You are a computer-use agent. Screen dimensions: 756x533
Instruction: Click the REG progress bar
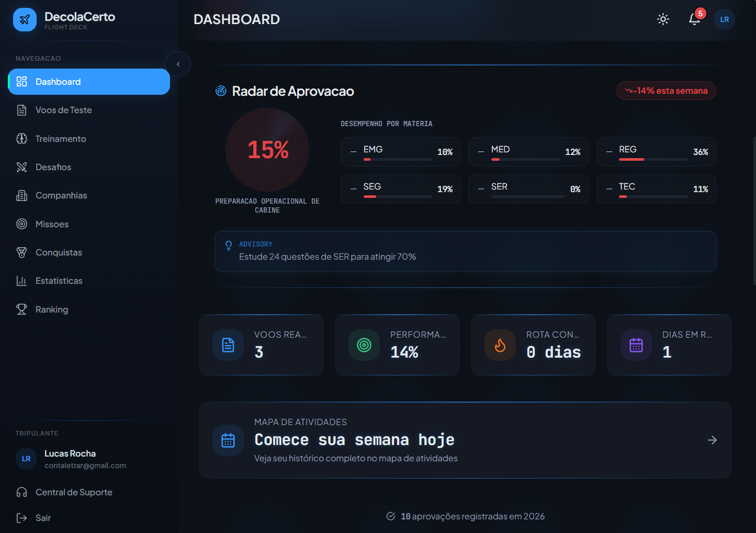[653, 159]
